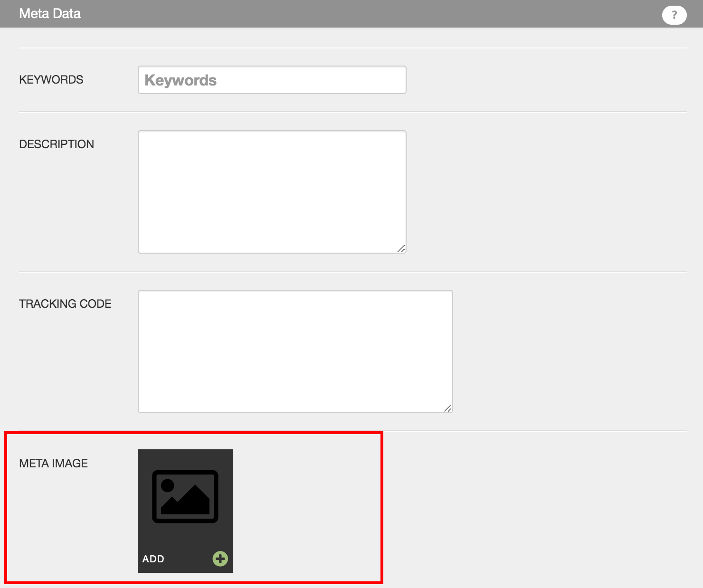Grab the Tracking Code textarea resize handle
Image resolution: width=703 pixels, height=588 pixels.
click(x=448, y=408)
